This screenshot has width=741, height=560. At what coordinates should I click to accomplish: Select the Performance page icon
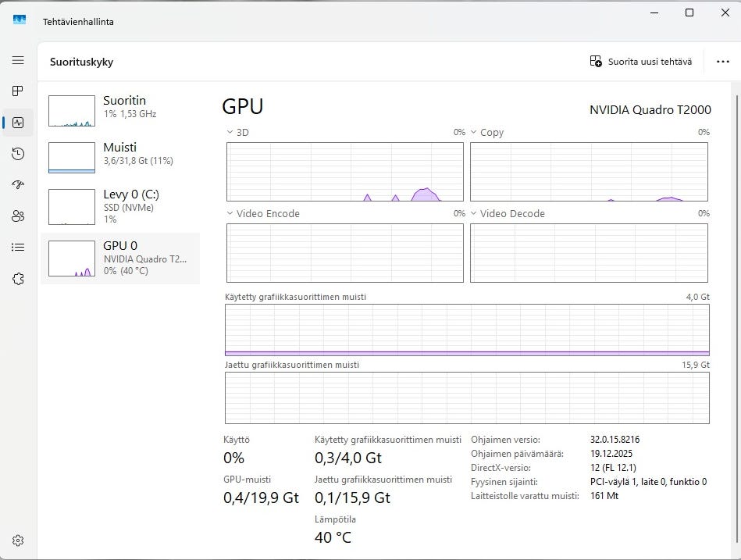pos(18,123)
